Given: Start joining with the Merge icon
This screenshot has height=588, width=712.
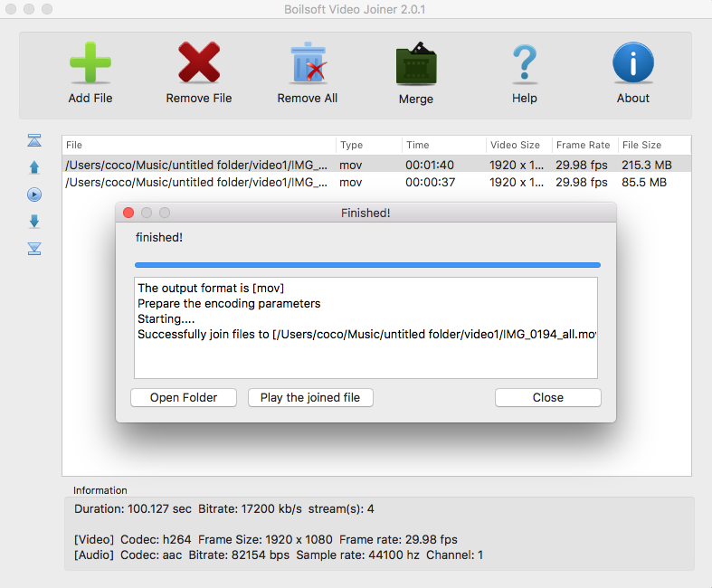Looking at the screenshot, I should 416,65.
